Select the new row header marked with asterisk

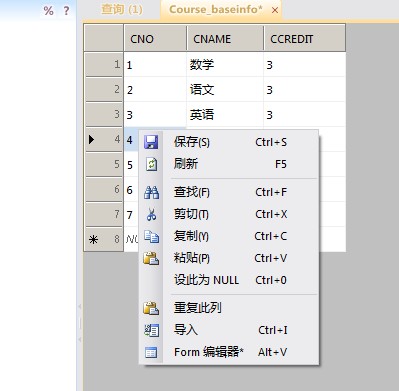[x=104, y=239]
